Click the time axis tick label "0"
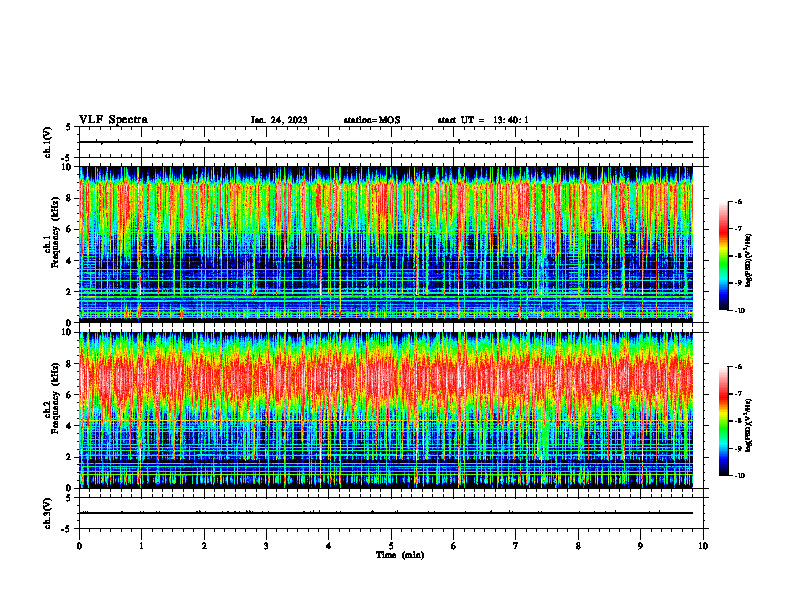The image size is (792, 612). coord(79,546)
